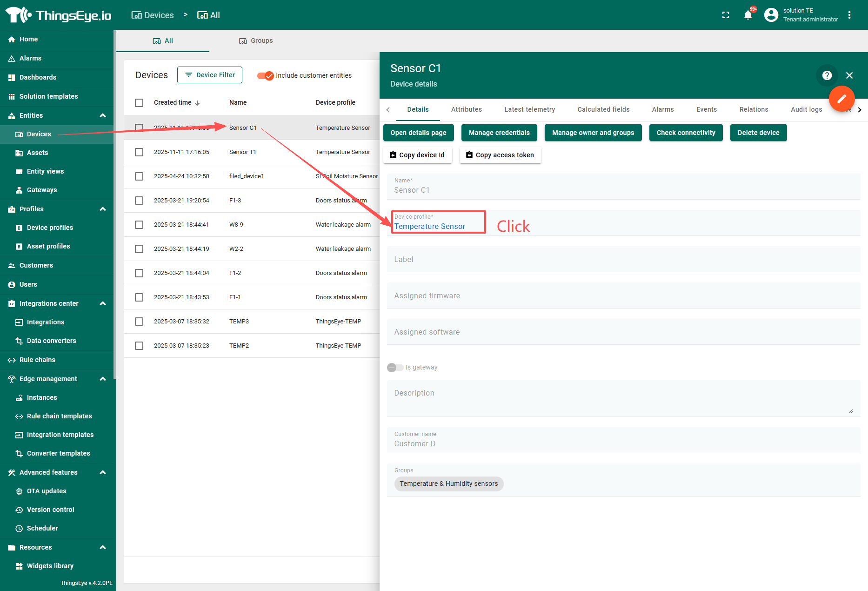Collapse the Entities menu section

[103, 115]
